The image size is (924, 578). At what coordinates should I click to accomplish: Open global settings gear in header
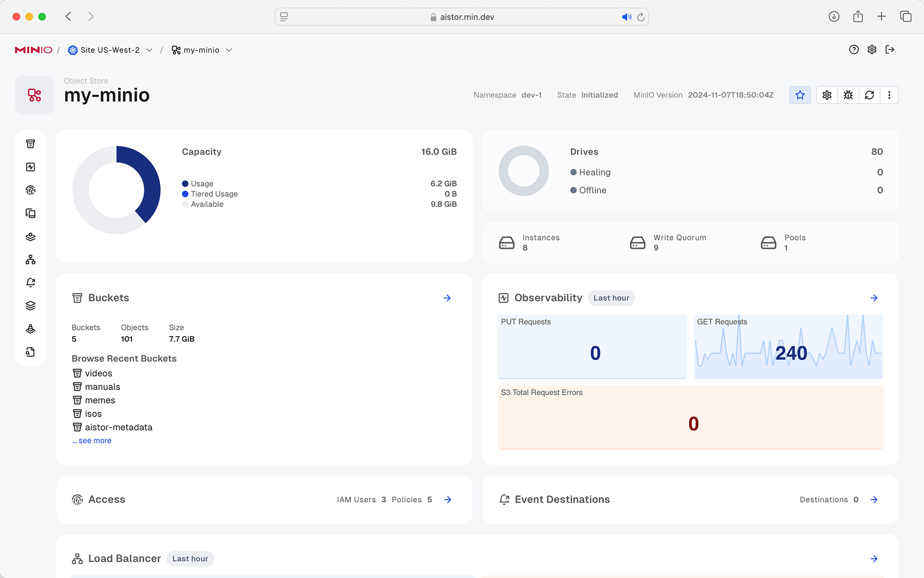coord(872,50)
